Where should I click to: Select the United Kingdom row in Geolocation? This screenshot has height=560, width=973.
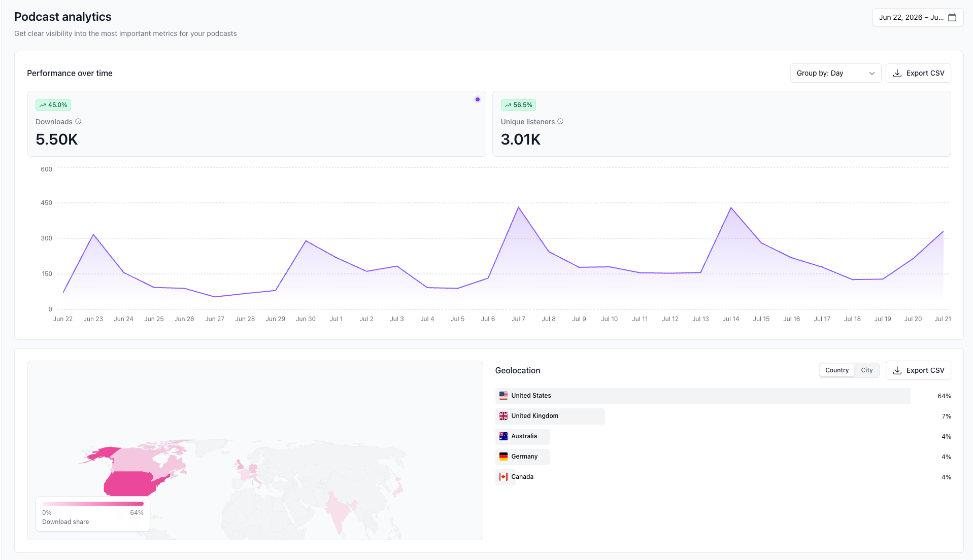tap(723, 416)
